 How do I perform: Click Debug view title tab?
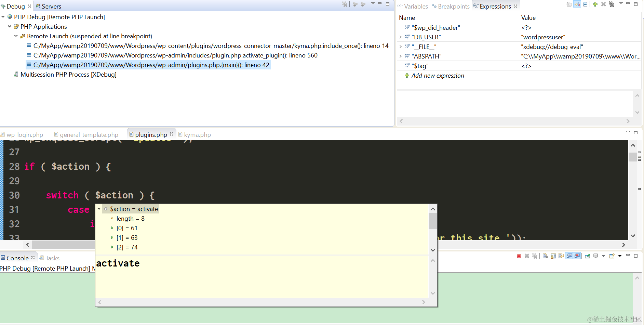(x=16, y=6)
